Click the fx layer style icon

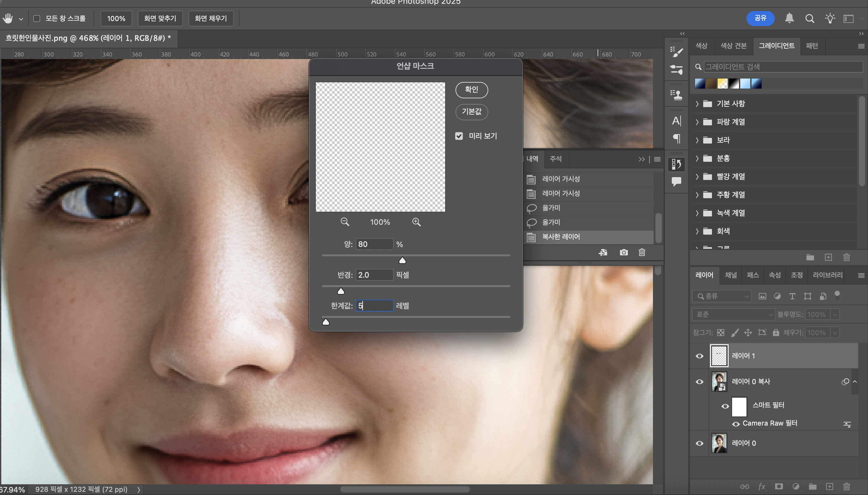point(762,487)
